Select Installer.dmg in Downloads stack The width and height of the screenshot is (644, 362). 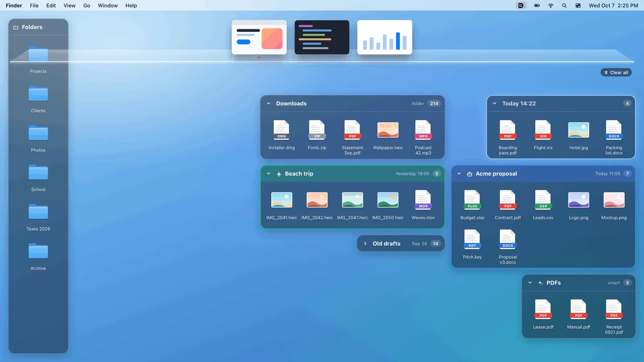pyautogui.click(x=282, y=135)
